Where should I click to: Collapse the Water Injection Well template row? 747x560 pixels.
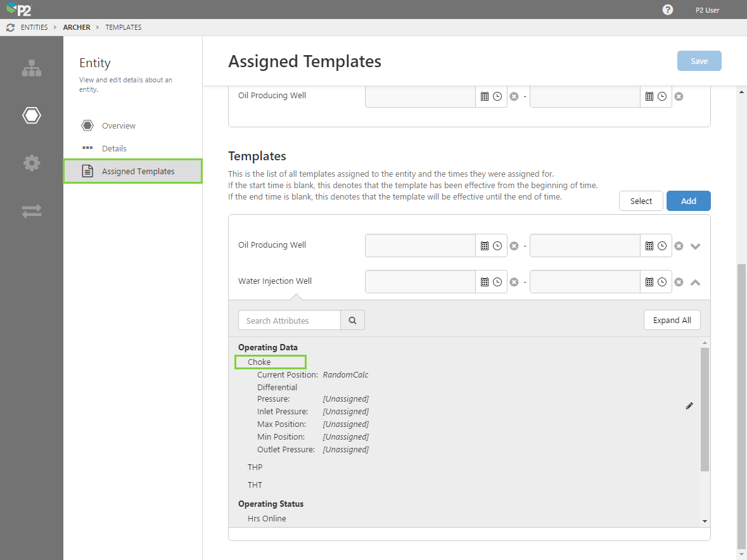pos(695,282)
